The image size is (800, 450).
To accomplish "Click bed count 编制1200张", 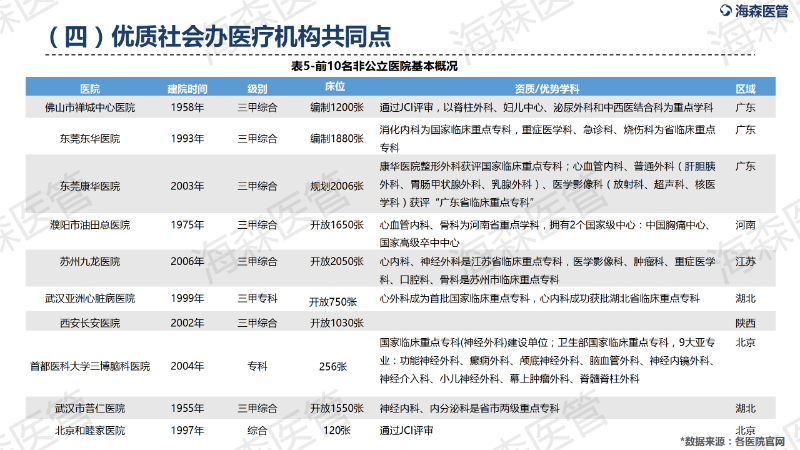I will pos(337,108).
